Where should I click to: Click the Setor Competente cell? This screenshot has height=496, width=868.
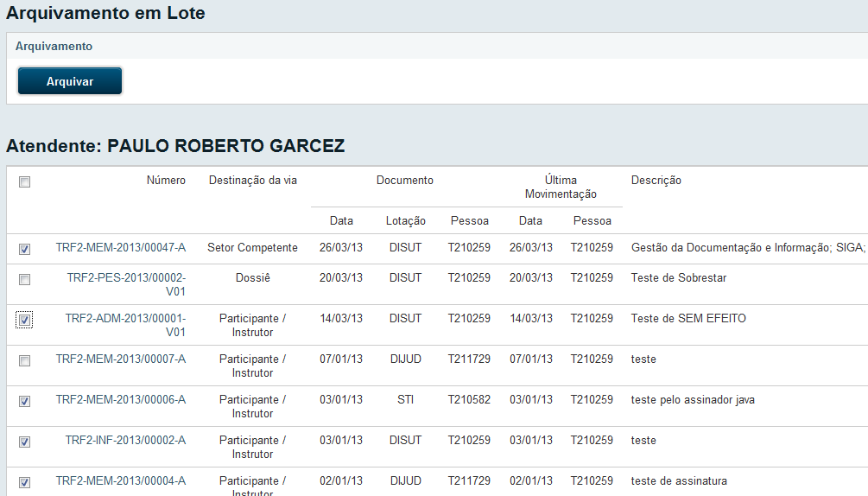coord(252,247)
